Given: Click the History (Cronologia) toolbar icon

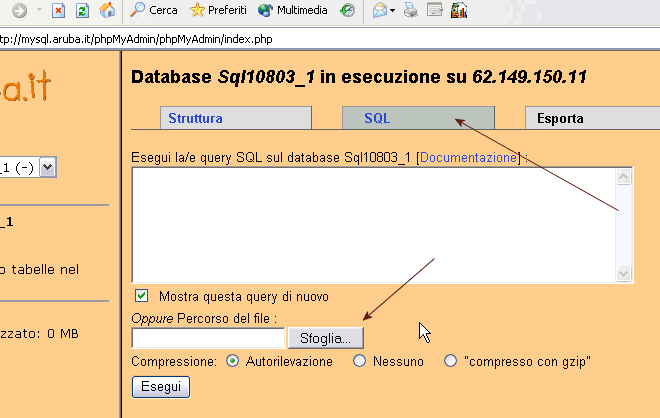Looking at the screenshot, I should coord(347,11).
